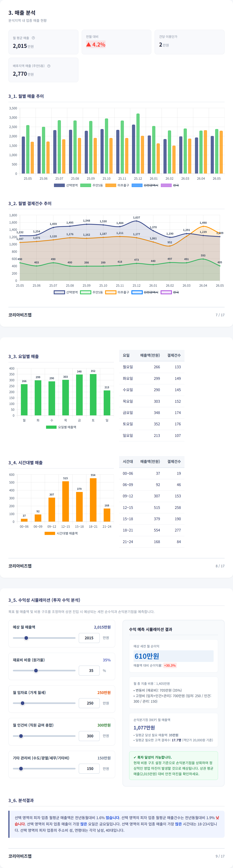Toggle 미추홀구 in the 월별 결제건수 추이 legend
233x868 pixels.
coord(117,292)
